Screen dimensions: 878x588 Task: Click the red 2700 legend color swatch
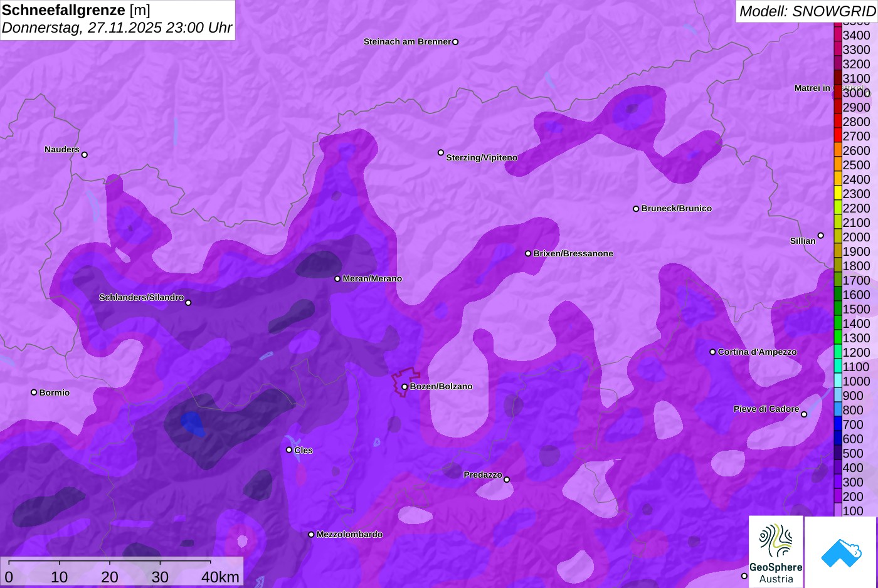point(837,135)
